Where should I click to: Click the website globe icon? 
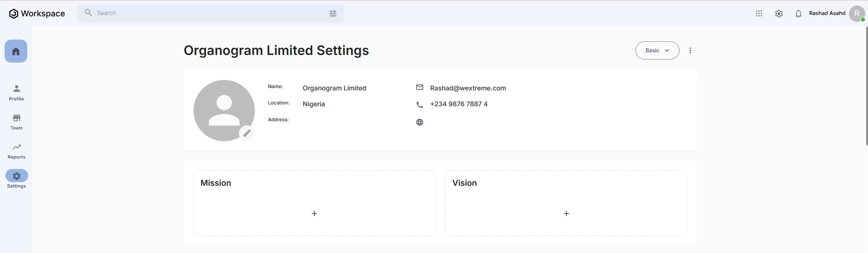419,122
